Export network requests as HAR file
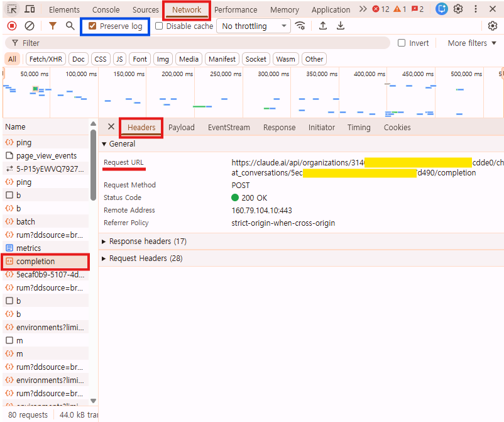The height and width of the screenshot is (422, 504). 340,25
